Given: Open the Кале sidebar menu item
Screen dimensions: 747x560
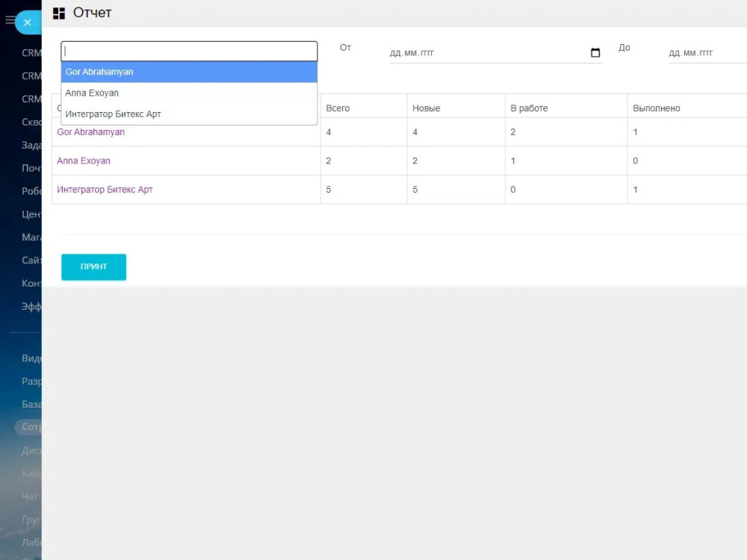Looking at the screenshot, I should pos(31,473).
